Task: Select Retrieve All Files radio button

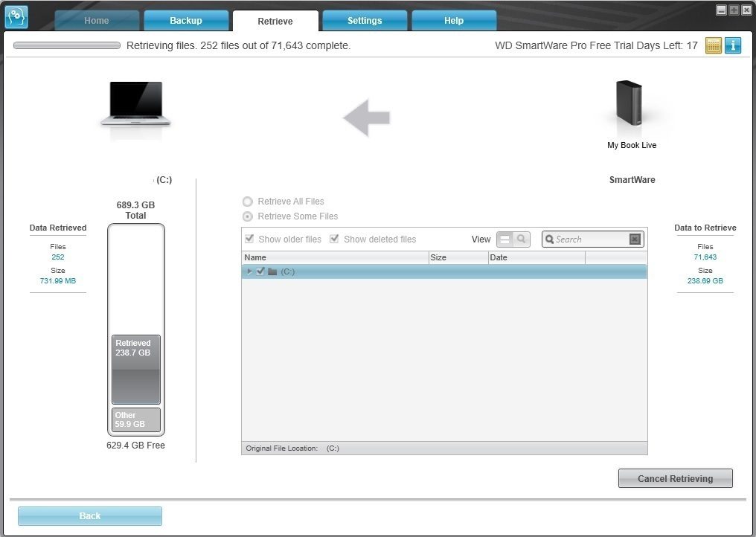Action: click(x=247, y=202)
